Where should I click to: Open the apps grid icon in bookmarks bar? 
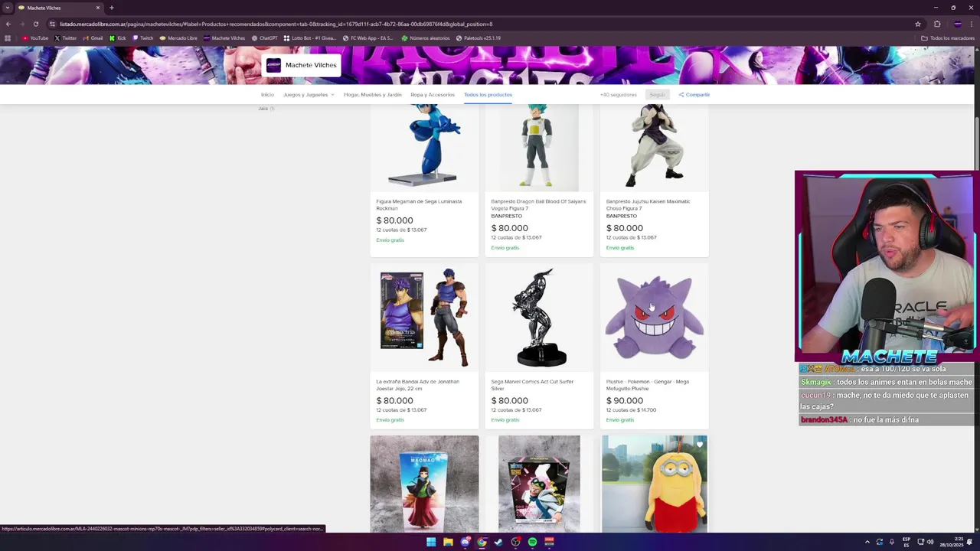(x=8, y=38)
